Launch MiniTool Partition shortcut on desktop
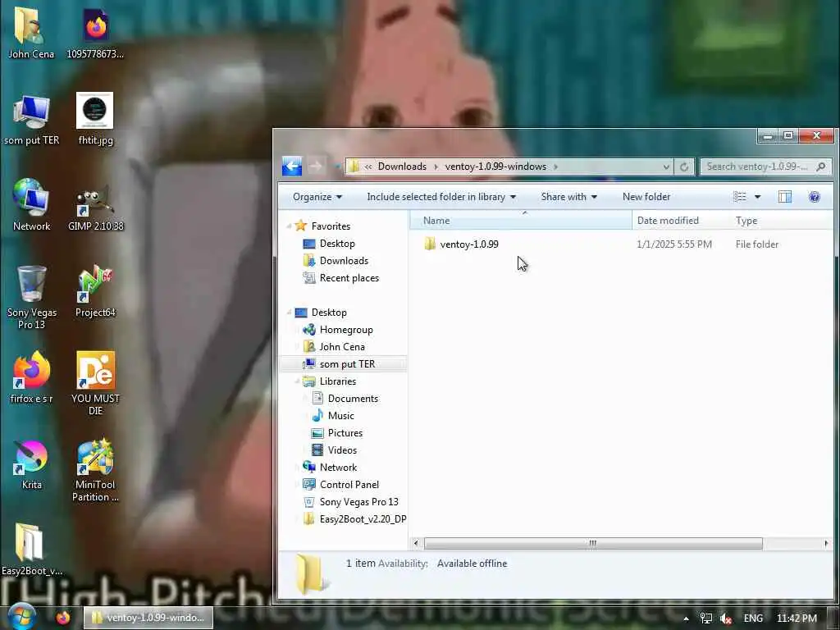Screen dimensions: 840x630 95,469
